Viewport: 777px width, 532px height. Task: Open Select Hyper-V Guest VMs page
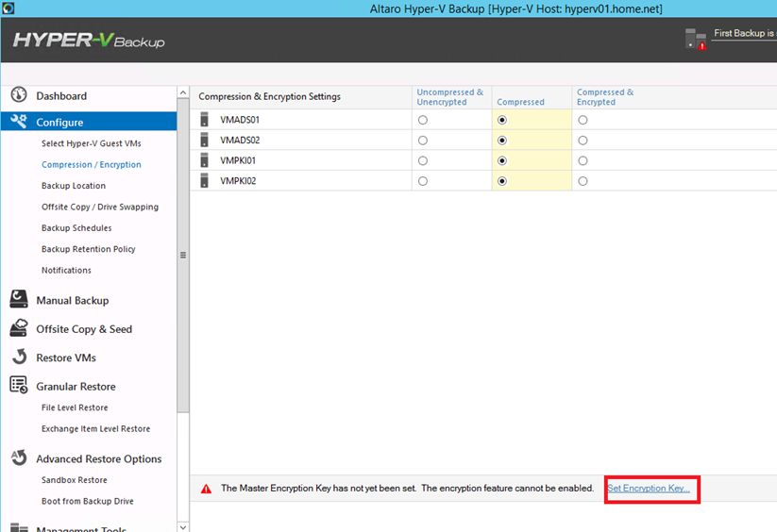[x=92, y=143]
